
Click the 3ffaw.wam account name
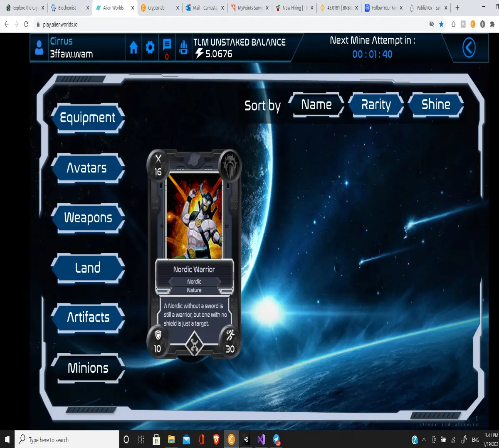pyautogui.click(x=72, y=54)
